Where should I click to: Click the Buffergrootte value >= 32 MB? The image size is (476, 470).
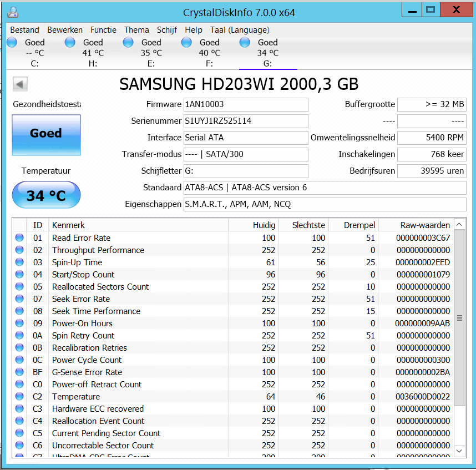pyautogui.click(x=432, y=104)
